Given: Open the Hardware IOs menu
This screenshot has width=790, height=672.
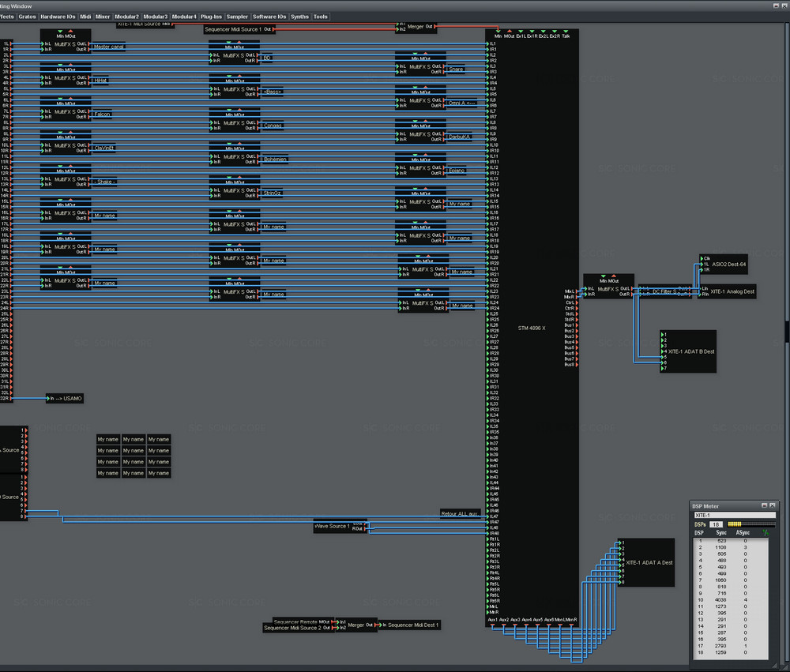Looking at the screenshot, I should pyautogui.click(x=59, y=16).
